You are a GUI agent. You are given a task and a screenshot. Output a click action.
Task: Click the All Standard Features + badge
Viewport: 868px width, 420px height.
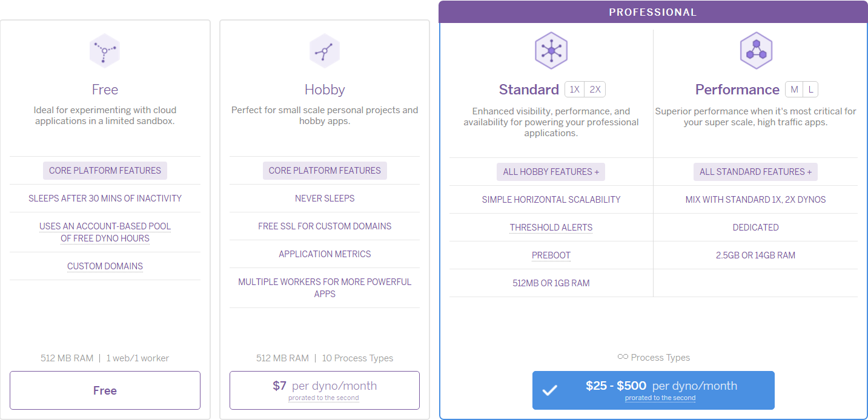pos(755,172)
